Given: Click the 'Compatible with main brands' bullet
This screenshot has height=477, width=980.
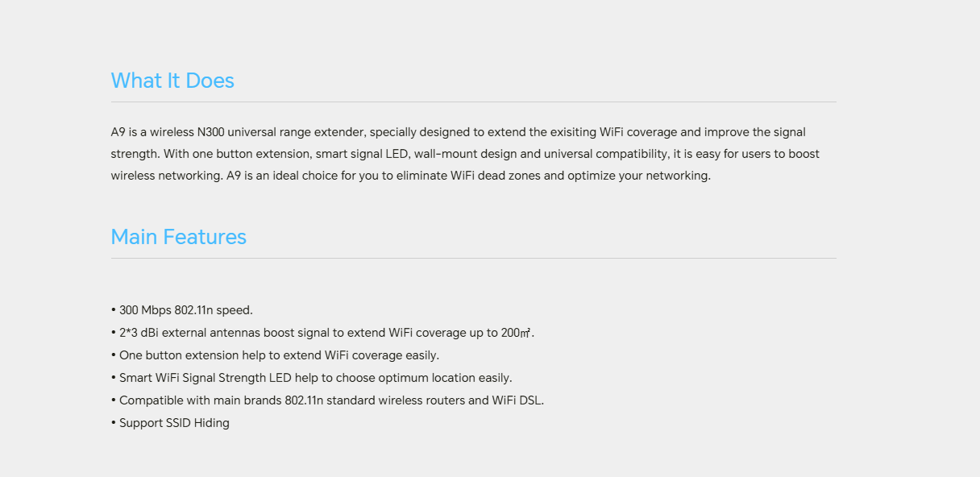Looking at the screenshot, I should (328, 400).
